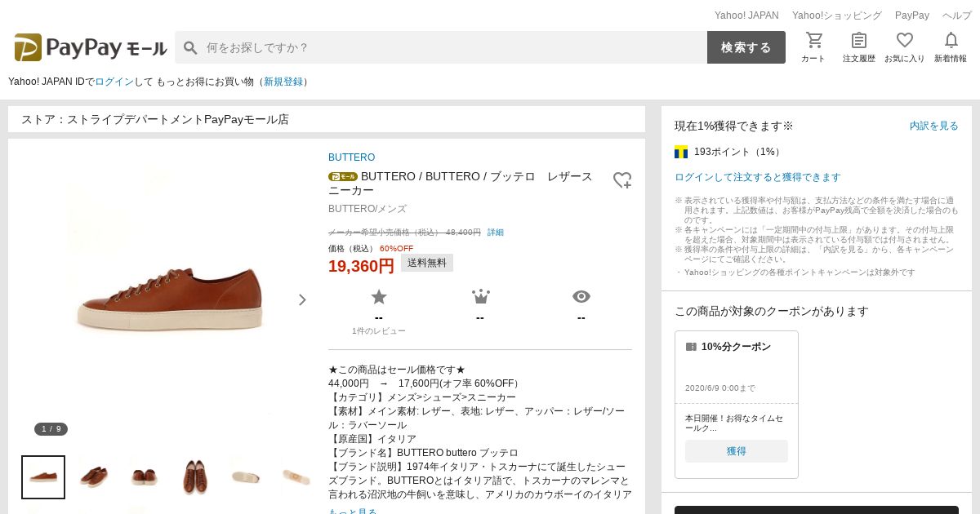This screenshot has width=980, height=514.
Task: Open the BUTTERO brand link
Action: (351, 157)
